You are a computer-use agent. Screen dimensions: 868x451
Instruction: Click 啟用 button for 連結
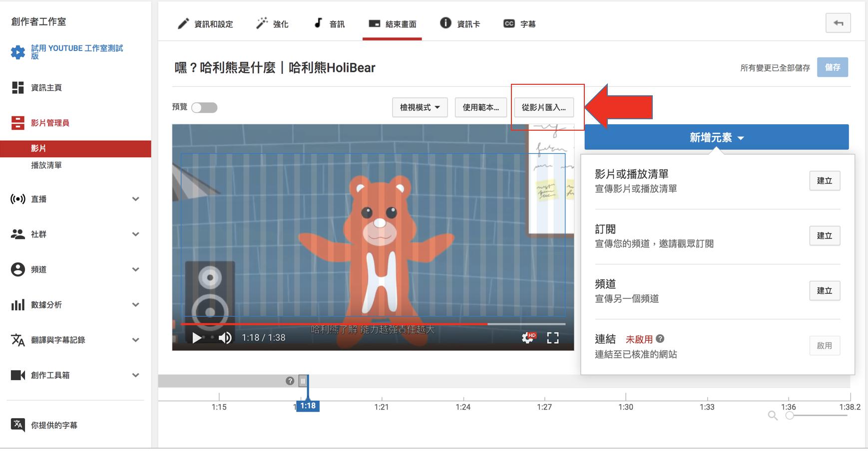pos(825,345)
